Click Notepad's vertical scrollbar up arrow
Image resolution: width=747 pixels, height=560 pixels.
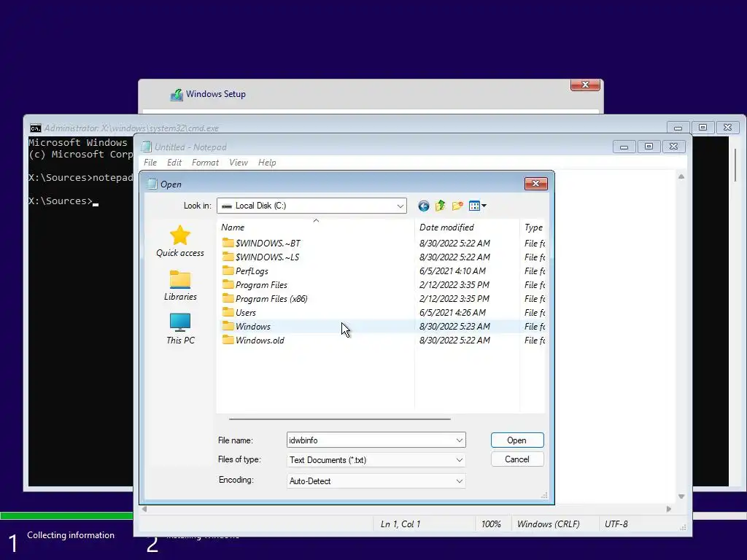coord(681,176)
